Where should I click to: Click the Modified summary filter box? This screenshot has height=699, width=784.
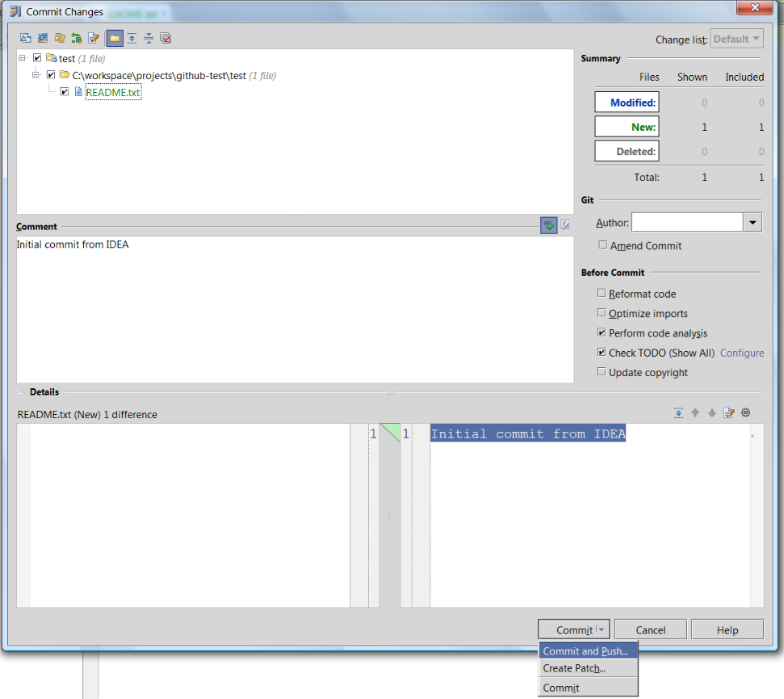point(627,102)
